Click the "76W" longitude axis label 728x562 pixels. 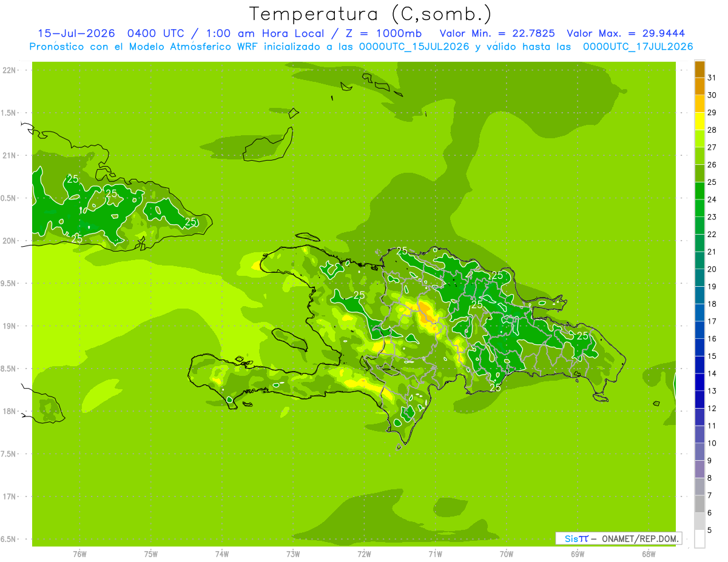pos(79,554)
